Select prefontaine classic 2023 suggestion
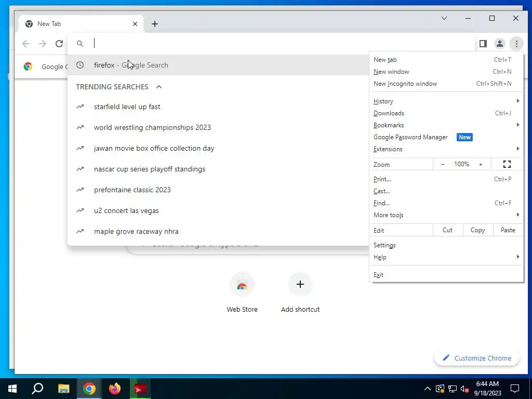This screenshot has height=399, width=532. [219, 190]
